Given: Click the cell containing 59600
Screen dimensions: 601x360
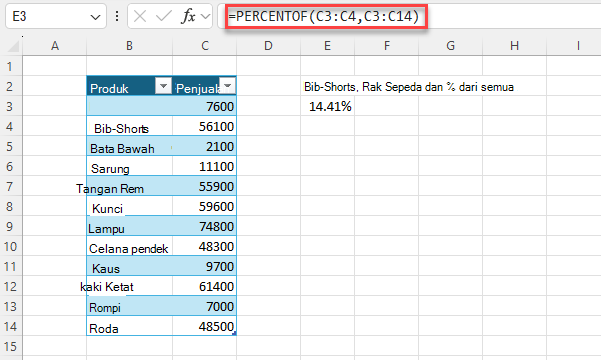Looking at the screenshot, I should 205,206.
